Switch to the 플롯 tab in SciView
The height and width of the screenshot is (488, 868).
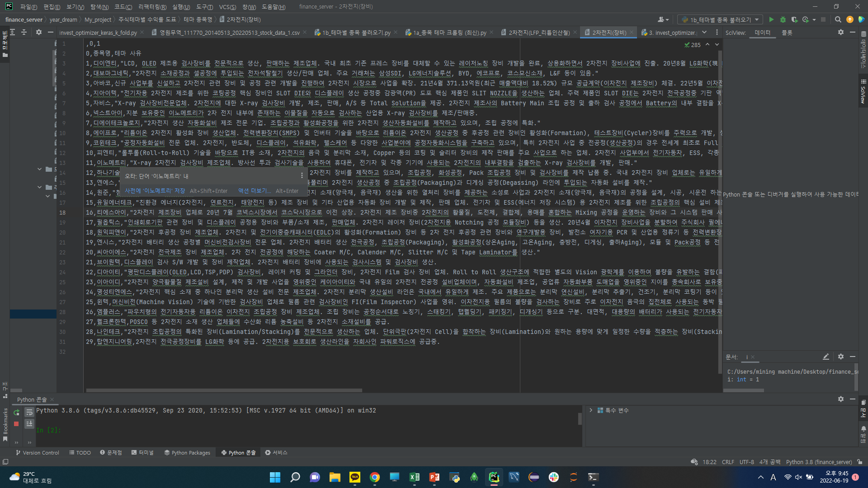(787, 33)
